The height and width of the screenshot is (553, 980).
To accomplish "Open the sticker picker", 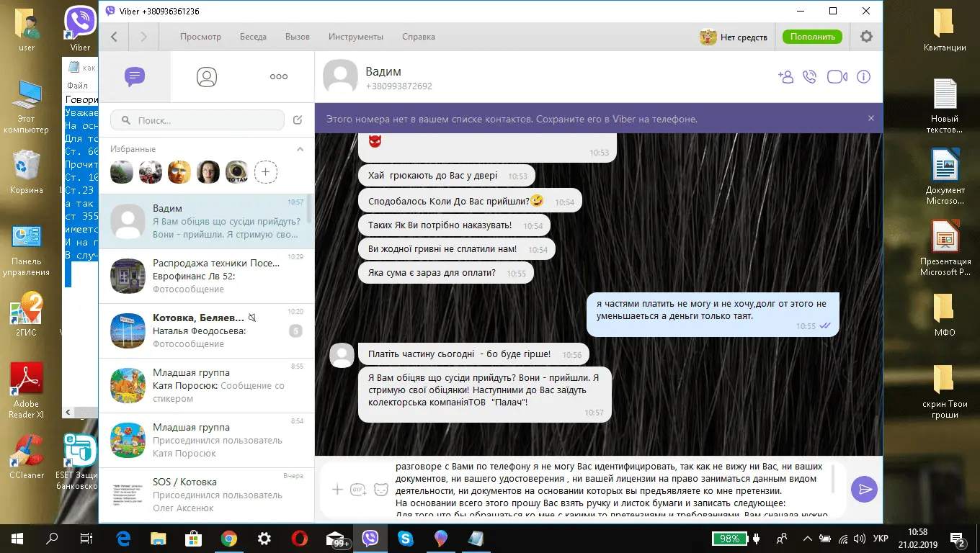I will coord(380,490).
